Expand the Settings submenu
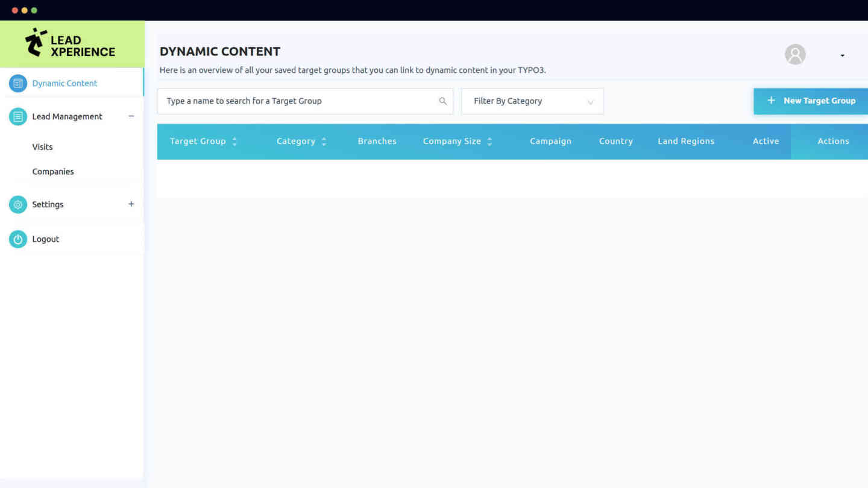Screen dimensions: 868x488 (x=131, y=204)
